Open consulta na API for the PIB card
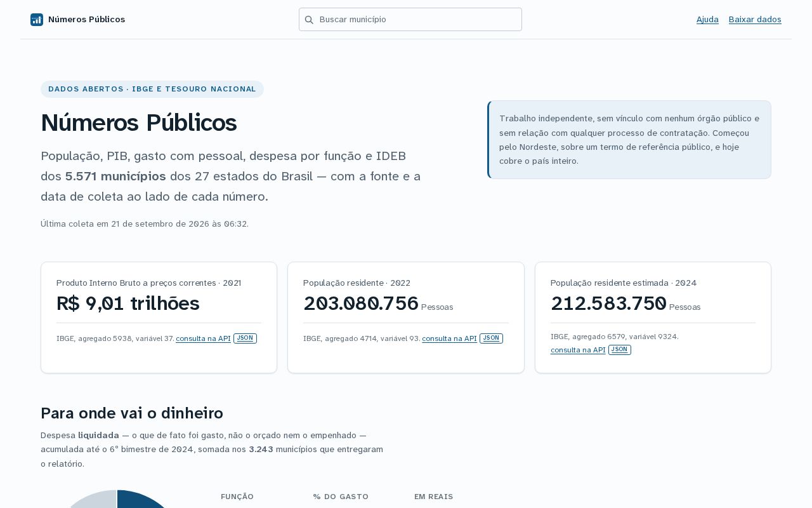This screenshot has width=812, height=508. (203, 338)
